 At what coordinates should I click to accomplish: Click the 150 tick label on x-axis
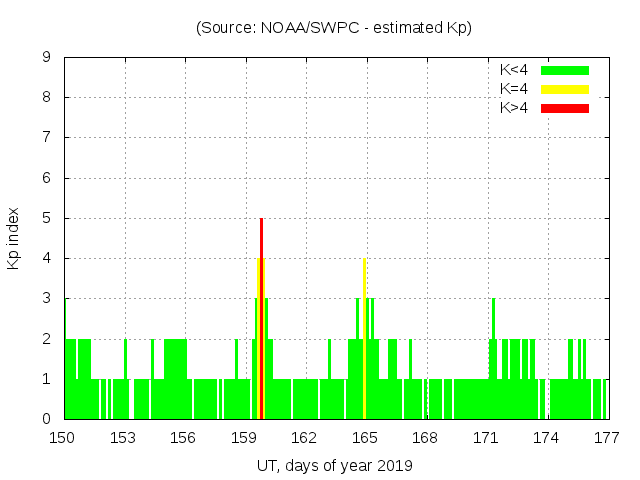click(64, 437)
